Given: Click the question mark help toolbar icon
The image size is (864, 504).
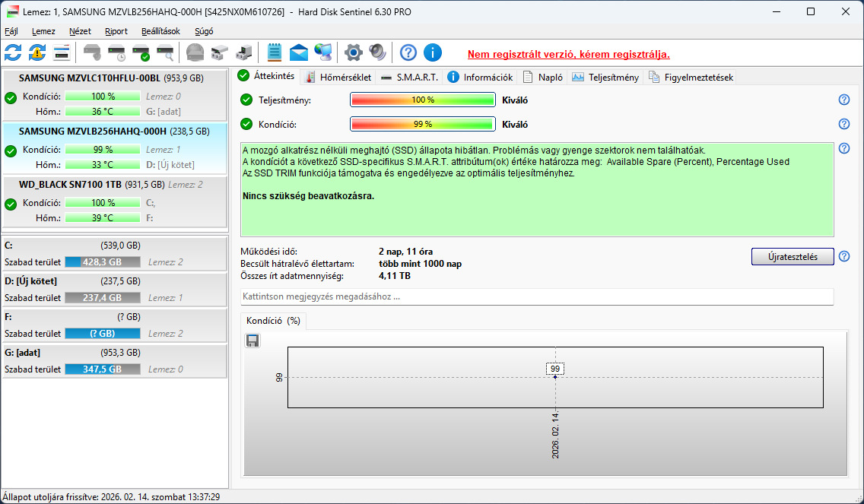Looking at the screenshot, I should tap(408, 53).
